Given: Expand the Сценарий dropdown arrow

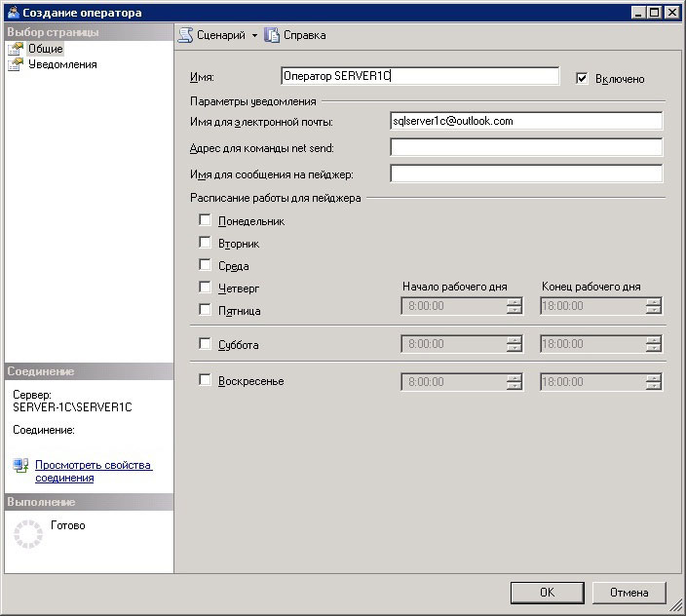Looking at the screenshot, I should [x=255, y=35].
